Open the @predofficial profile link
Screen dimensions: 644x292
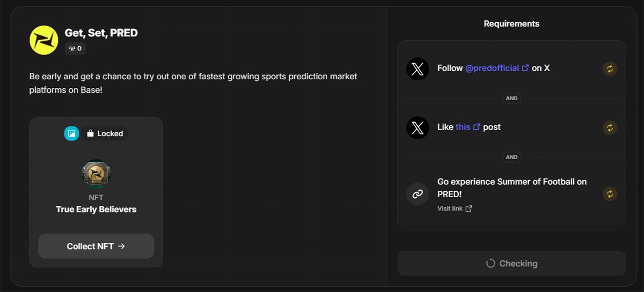492,68
